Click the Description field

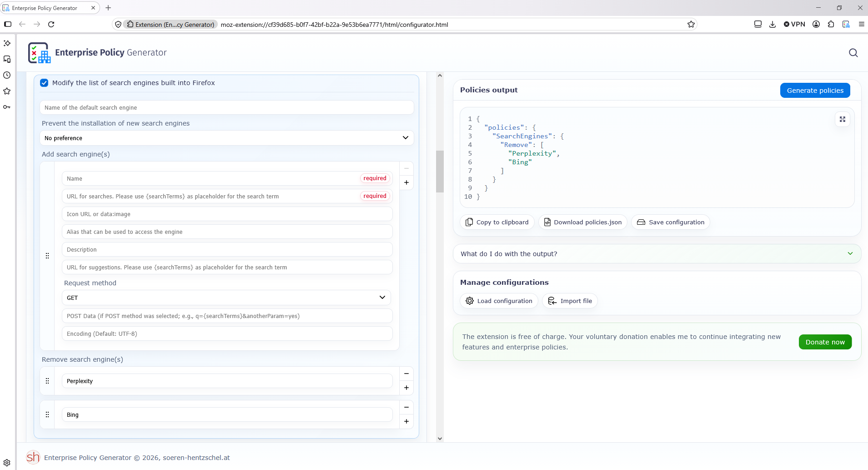[x=227, y=249]
